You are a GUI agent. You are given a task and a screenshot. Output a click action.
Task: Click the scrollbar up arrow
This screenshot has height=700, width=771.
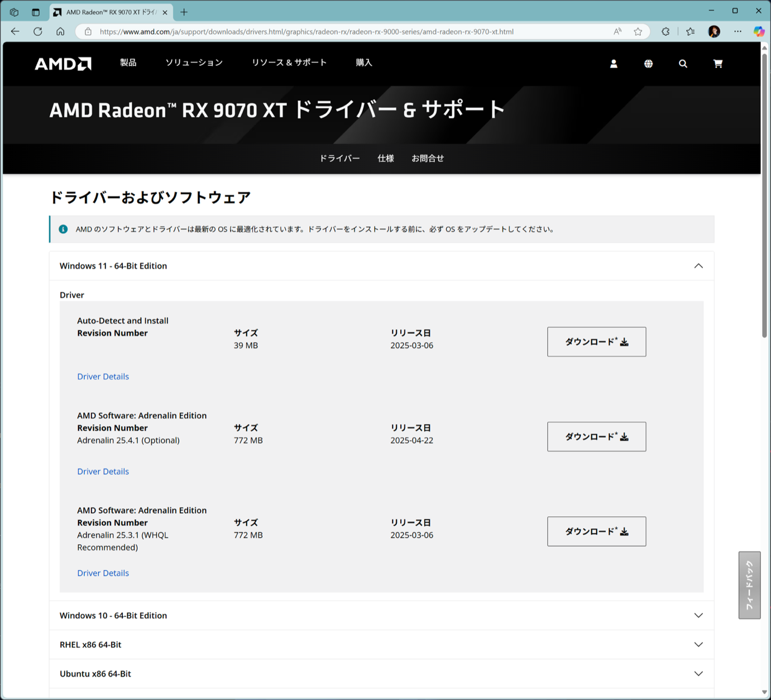[x=764, y=47]
